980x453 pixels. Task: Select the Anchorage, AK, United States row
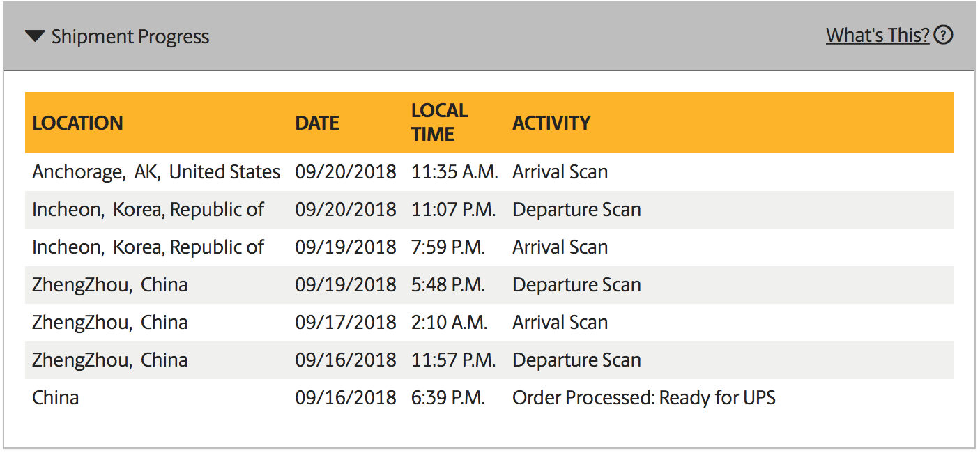click(156, 172)
